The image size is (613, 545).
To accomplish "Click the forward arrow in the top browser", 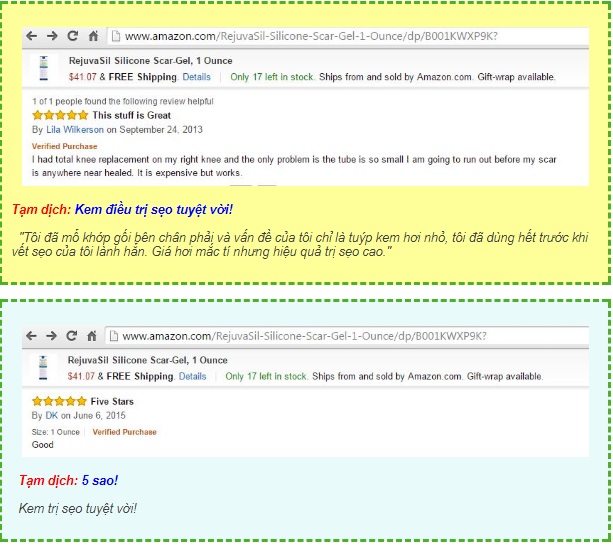I will point(52,36).
